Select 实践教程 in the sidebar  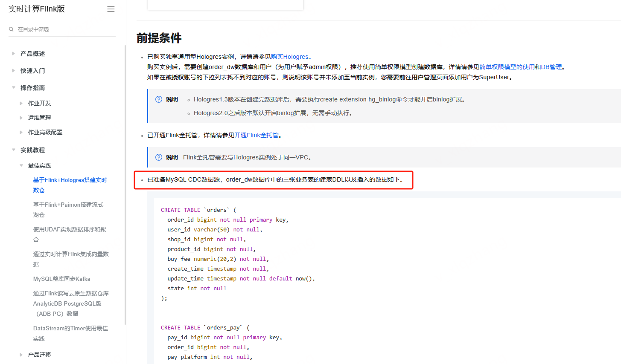tap(33, 150)
